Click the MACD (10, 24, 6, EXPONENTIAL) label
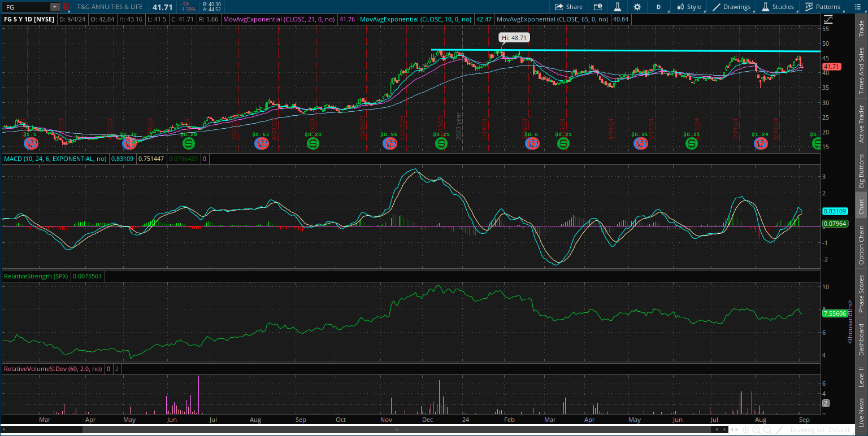The image size is (868, 436). 55,159
